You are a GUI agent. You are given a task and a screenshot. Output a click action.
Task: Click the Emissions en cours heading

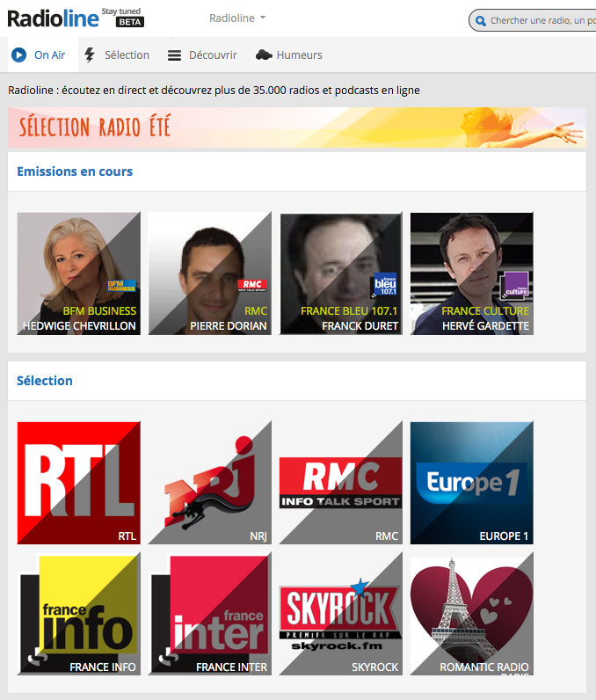(x=75, y=171)
